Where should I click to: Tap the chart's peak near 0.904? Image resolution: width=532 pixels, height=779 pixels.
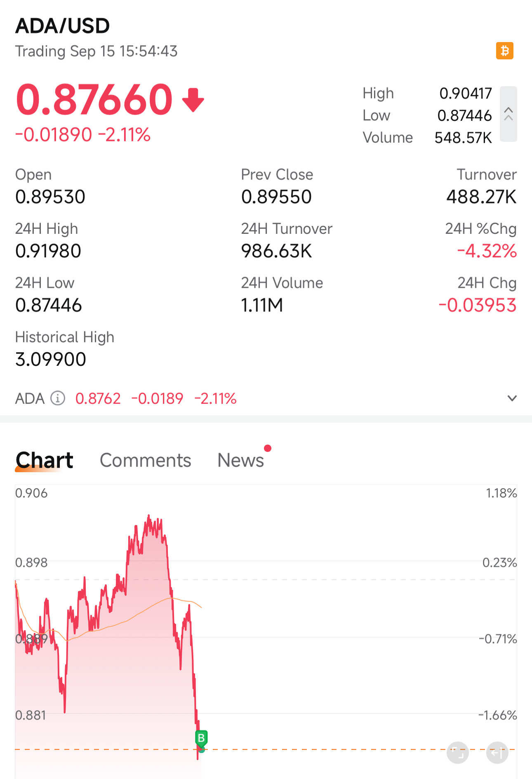149,517
